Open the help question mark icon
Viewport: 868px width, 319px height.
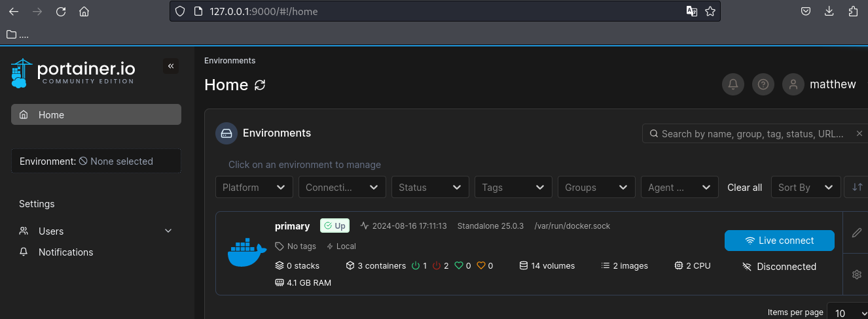coord(763,84)
